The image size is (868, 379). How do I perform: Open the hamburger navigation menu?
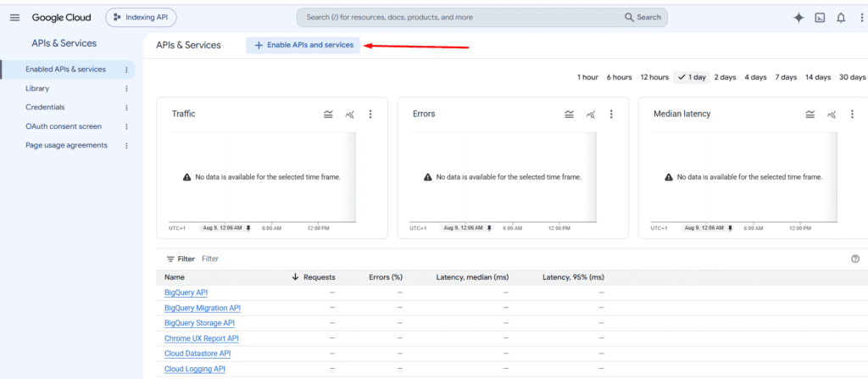pos(15,17)
